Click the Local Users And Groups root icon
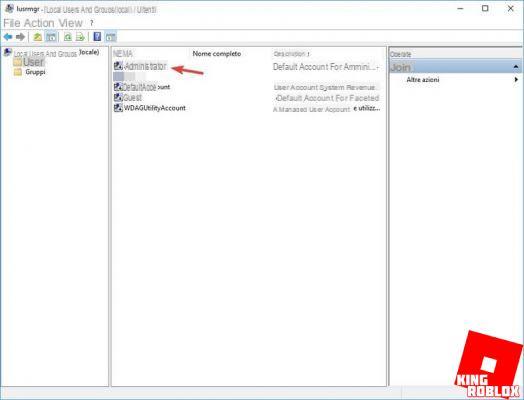This screenshot has width=524, height=400. (8, 52)
